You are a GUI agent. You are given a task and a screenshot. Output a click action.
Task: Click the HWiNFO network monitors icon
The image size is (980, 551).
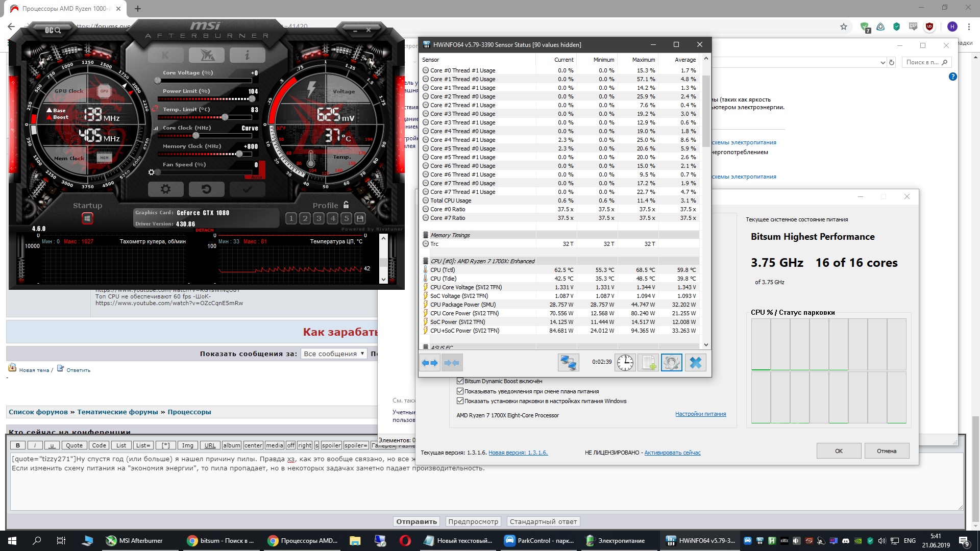tap(568, 363)
